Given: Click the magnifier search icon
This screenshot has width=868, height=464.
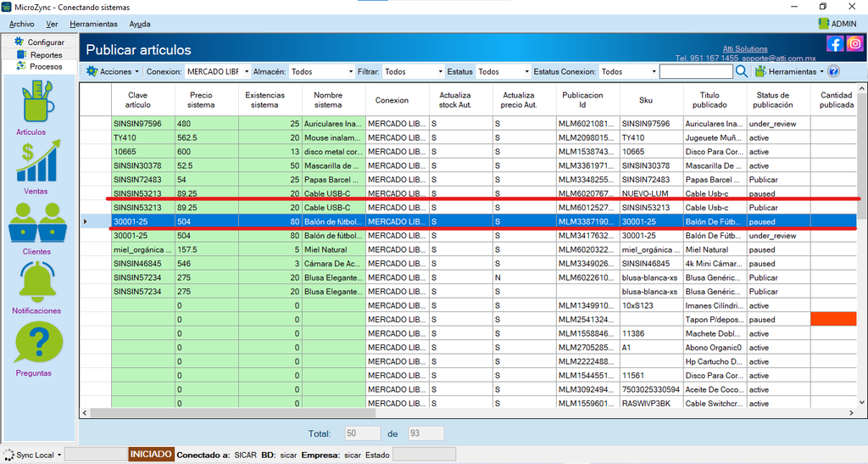Looking at the screenshot, I should pos(742,71).
